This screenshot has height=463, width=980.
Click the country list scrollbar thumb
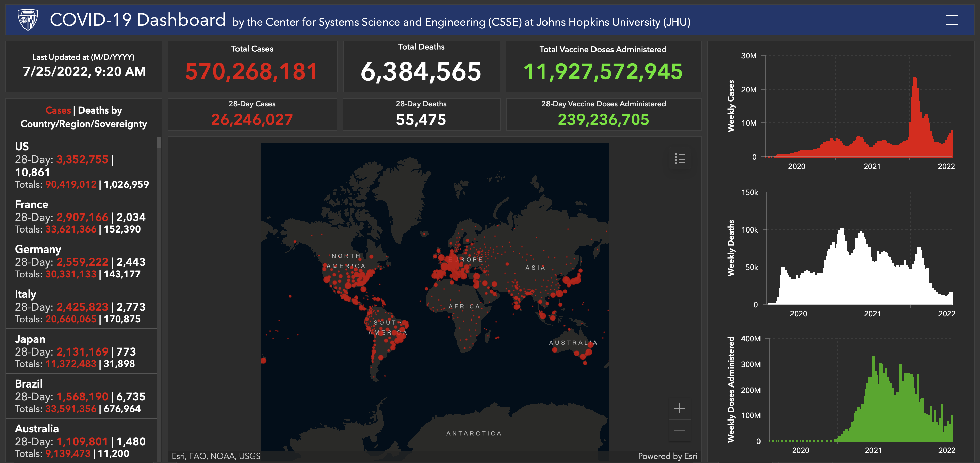pyautogui.click(x=159, y=142)
